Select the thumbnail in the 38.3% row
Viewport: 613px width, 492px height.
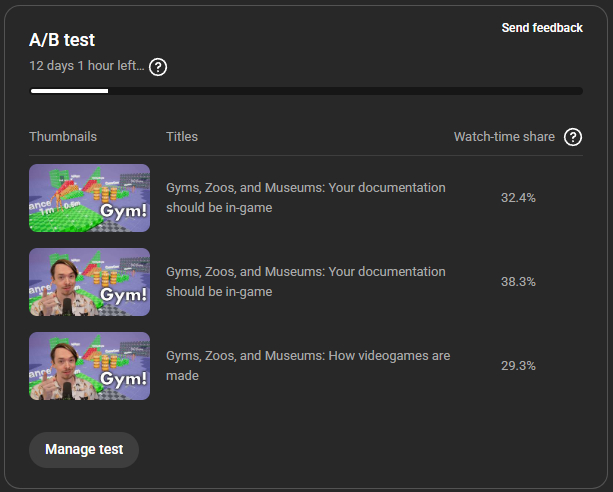pos(89,282)
